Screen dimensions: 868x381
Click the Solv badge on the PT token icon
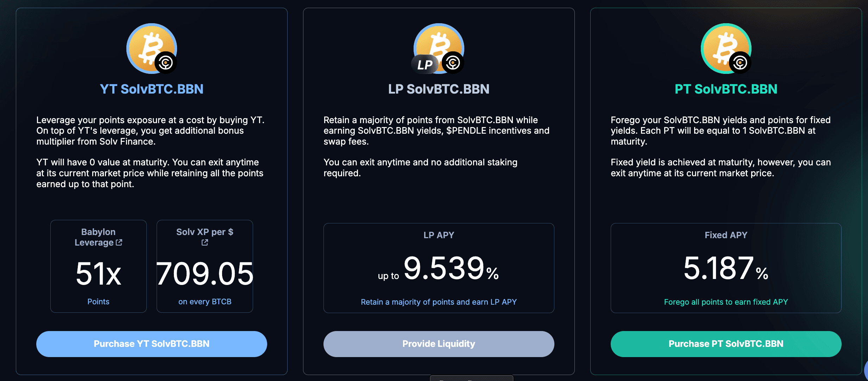(x=740, y=63)
